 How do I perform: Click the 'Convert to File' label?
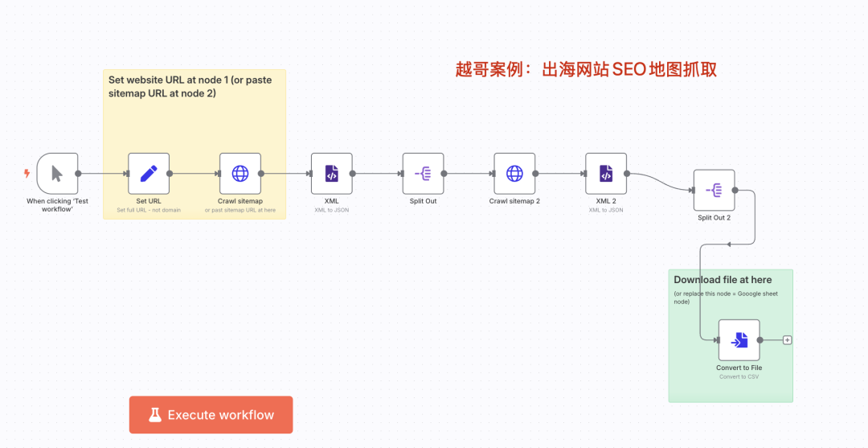(739, 368)
